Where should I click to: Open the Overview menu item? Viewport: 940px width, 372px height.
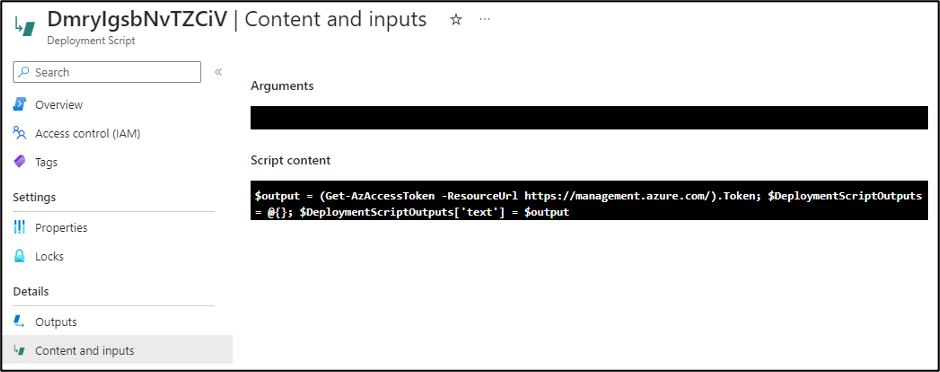59,105
